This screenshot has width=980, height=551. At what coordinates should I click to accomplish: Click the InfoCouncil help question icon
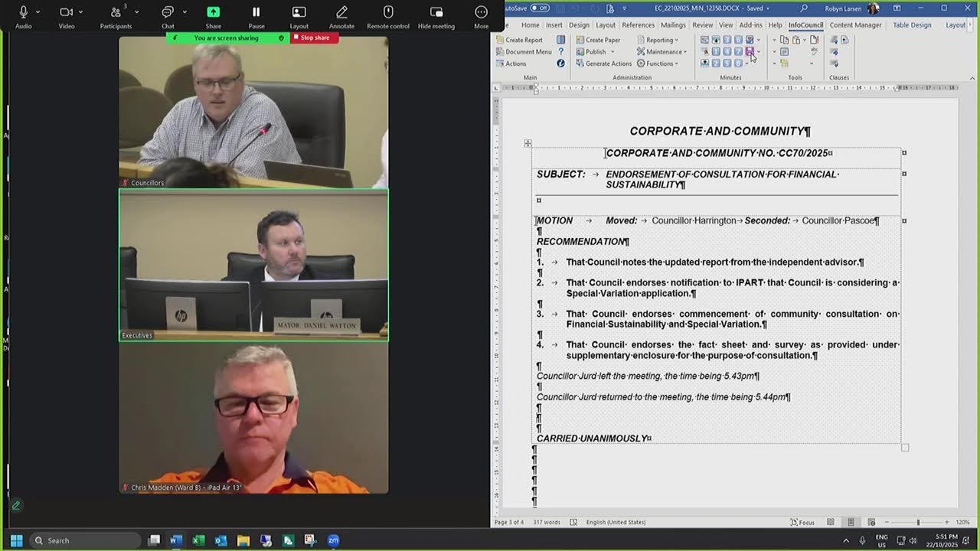[561, 51]
